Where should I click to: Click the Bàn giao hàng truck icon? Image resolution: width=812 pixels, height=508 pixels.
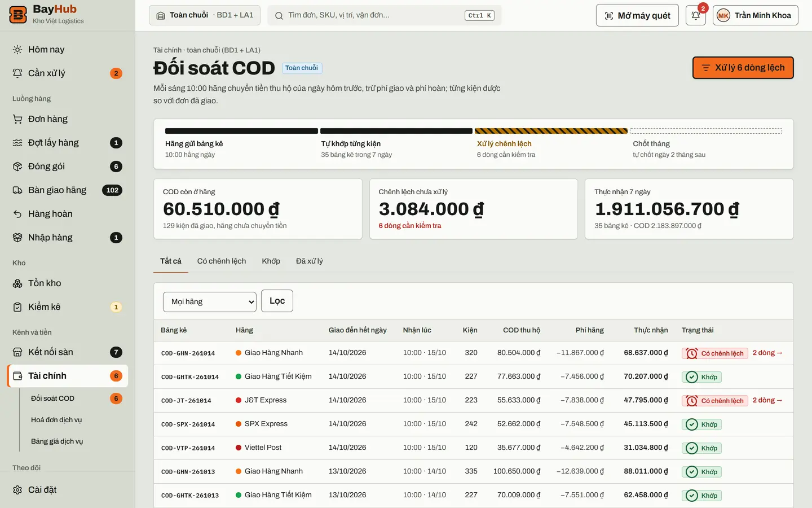click(17, 190)
